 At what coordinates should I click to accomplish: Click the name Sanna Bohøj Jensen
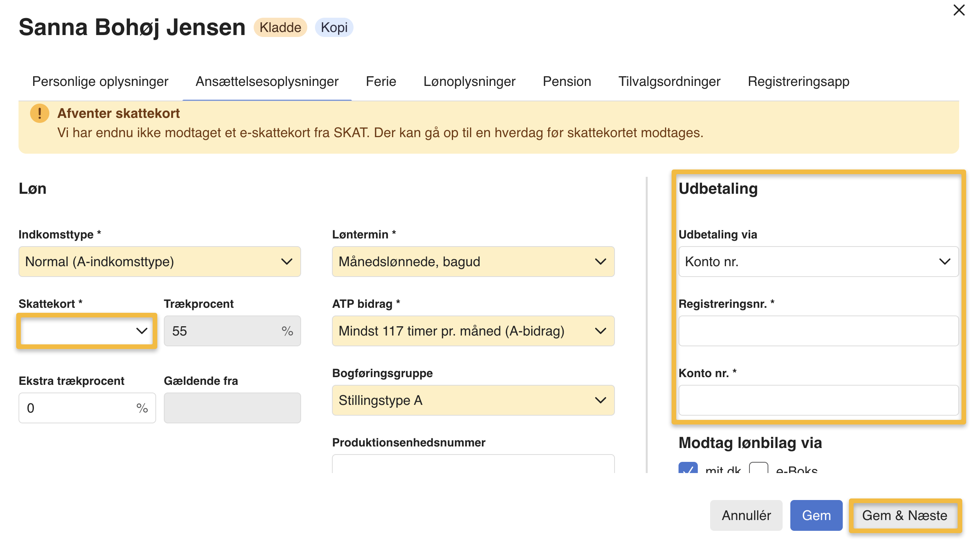pyautogui.click(x=132, y=27)
